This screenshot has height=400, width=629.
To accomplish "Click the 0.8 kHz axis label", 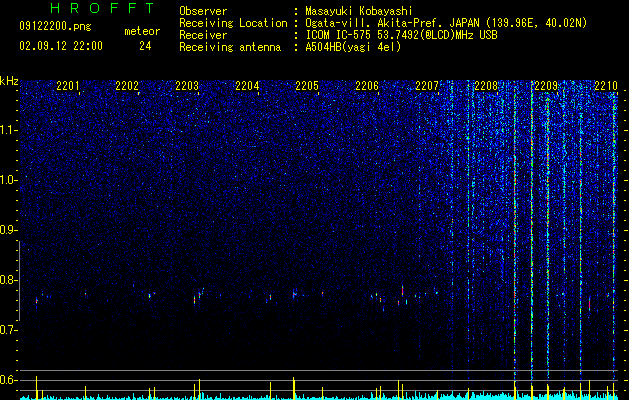I will coord(7,280).
